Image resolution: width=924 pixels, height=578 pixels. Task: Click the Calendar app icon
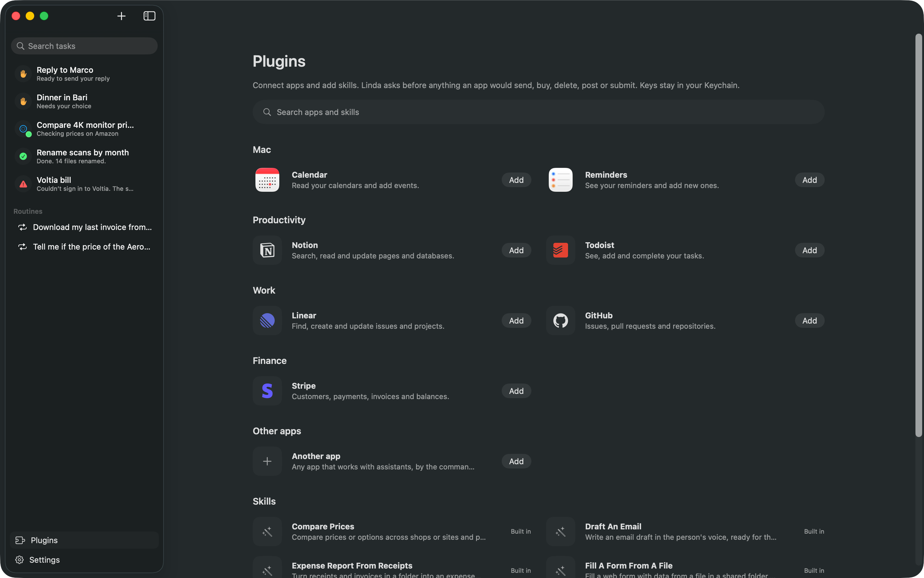coord(267,180)
